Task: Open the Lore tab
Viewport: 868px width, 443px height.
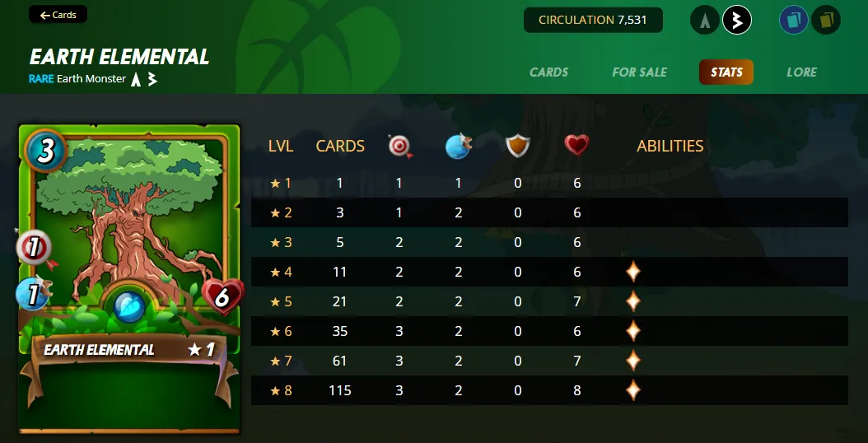Action: (801, 72)
